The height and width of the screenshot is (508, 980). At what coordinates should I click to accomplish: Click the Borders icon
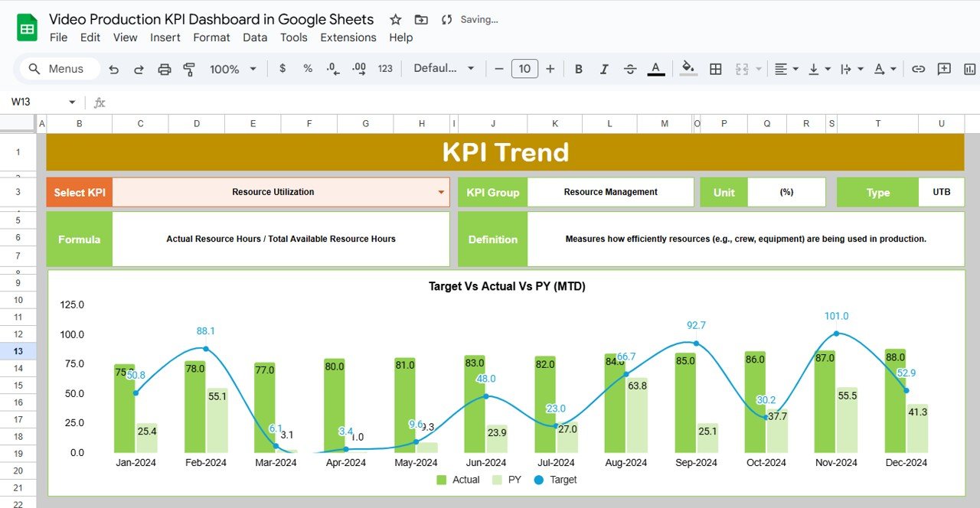[x=716, y=69]
